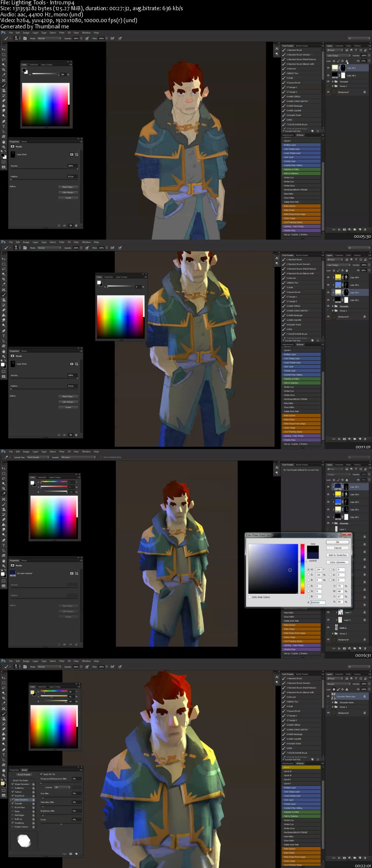Open the Window menu in the 00:11:01 frame
372x868 pixels.
click(x=86, y=242)
